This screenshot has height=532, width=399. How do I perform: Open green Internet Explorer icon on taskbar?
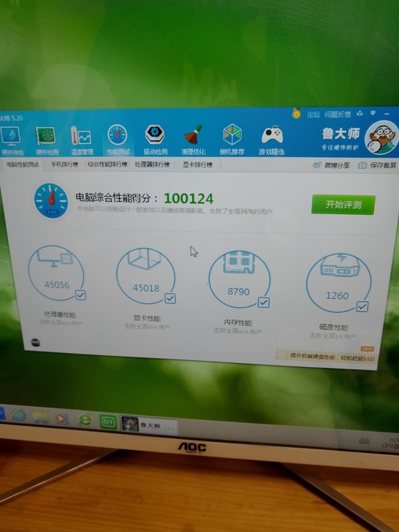(x=85, y=421)
